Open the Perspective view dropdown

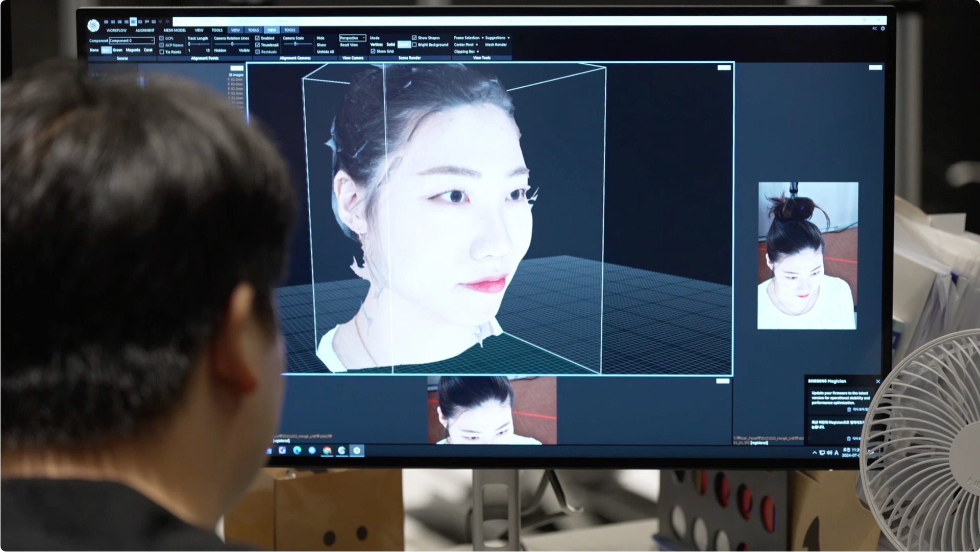point(353,38)
